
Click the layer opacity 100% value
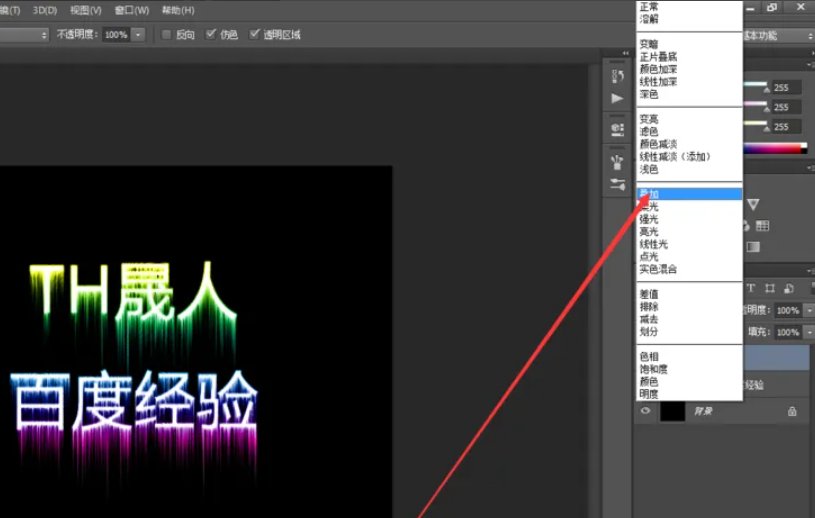[788, 310]
